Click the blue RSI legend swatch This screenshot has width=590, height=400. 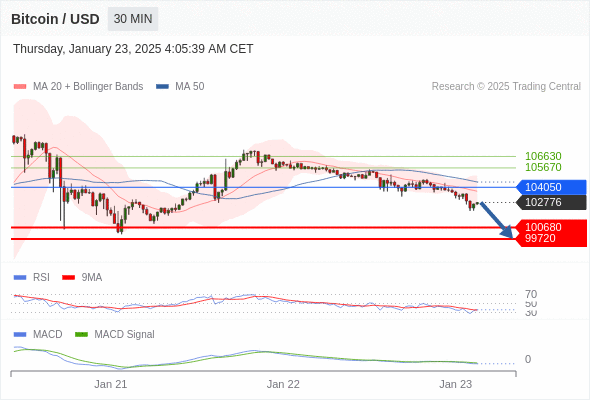pos(20,278)
